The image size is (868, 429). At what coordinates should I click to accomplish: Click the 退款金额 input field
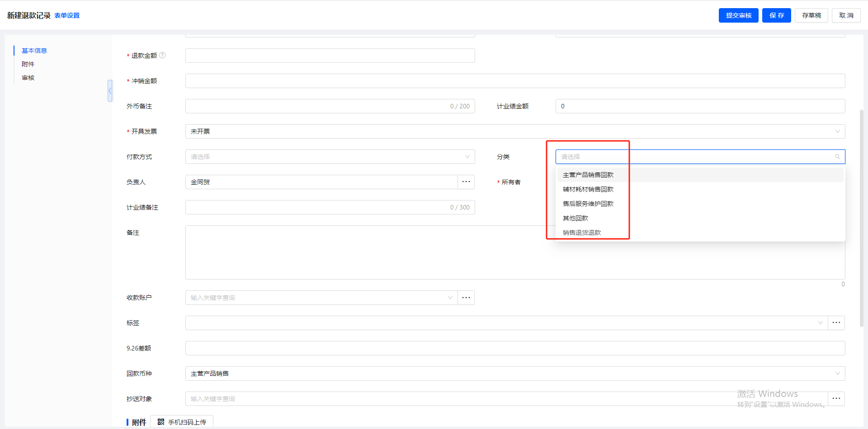[330, 56]
